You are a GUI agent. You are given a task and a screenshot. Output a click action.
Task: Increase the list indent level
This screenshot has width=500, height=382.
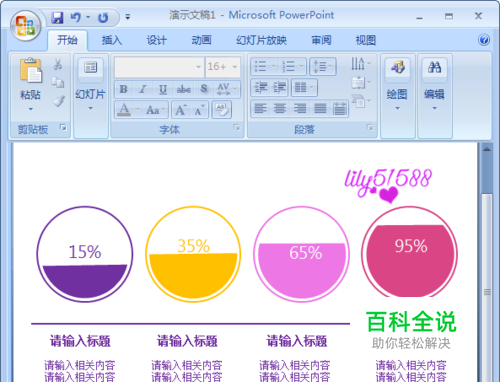(279, 88)
